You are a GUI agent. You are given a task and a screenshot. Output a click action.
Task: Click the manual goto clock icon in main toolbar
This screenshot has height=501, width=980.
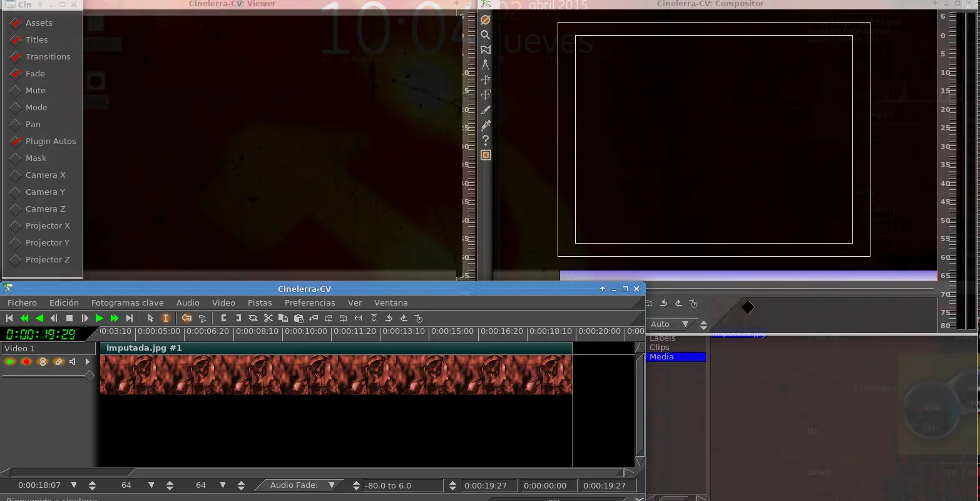[419, 318]
